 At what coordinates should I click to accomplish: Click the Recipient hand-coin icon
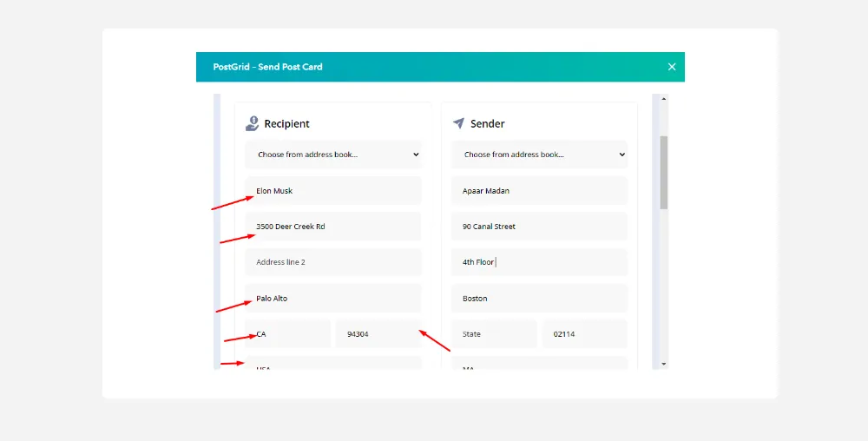click(252, 123)
